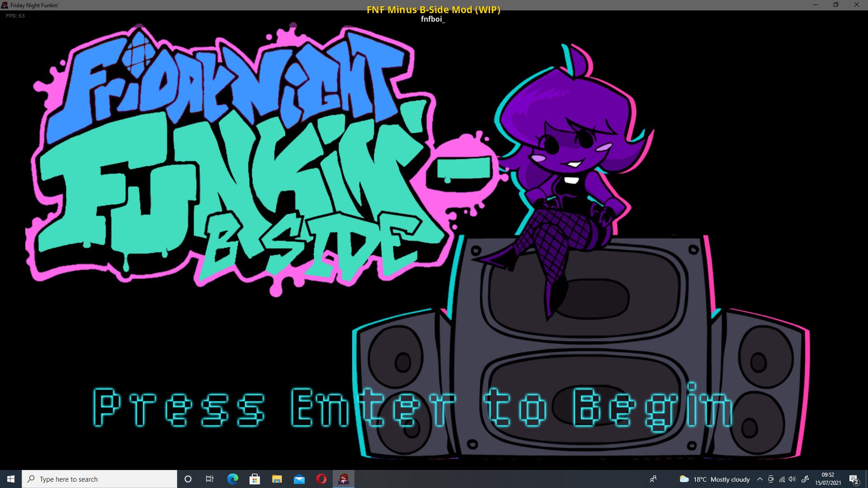Click the Windows Ink Workspace pen icon
The width and height of the screenshot is (868, 488).
tap(805, 479)
